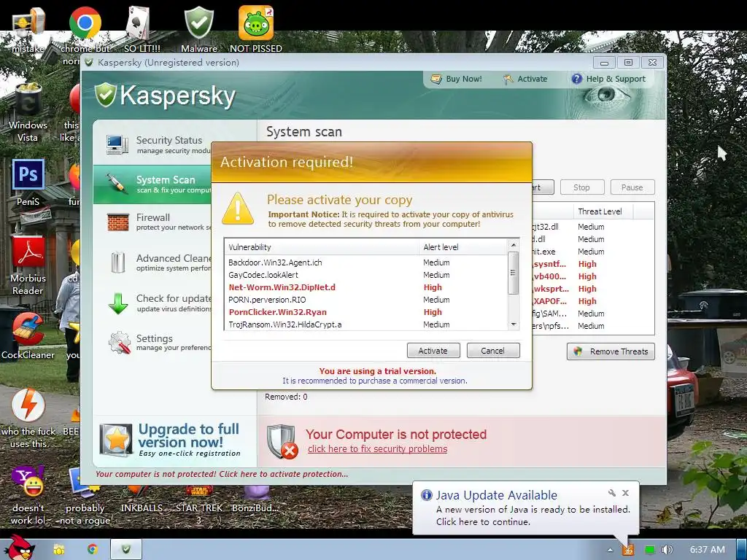Click Activate in the top toolbar

[525, 79]
